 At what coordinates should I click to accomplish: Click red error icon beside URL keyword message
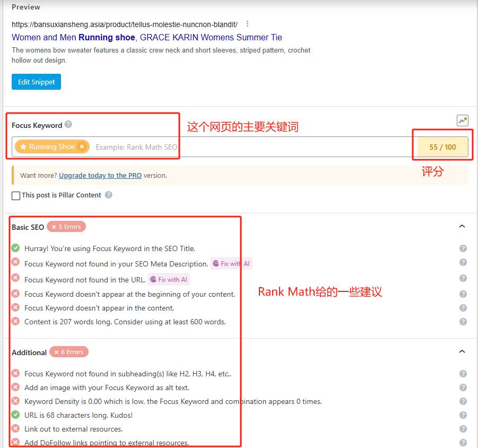[x=15, y=278]
